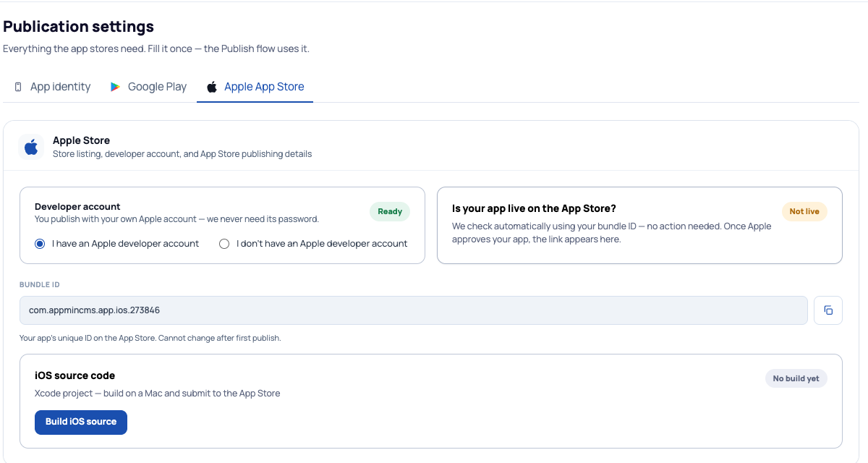Viewport: 868px width, 463px height.
Task: Click the Google Play triangle icon
Action: click(115, 87)
